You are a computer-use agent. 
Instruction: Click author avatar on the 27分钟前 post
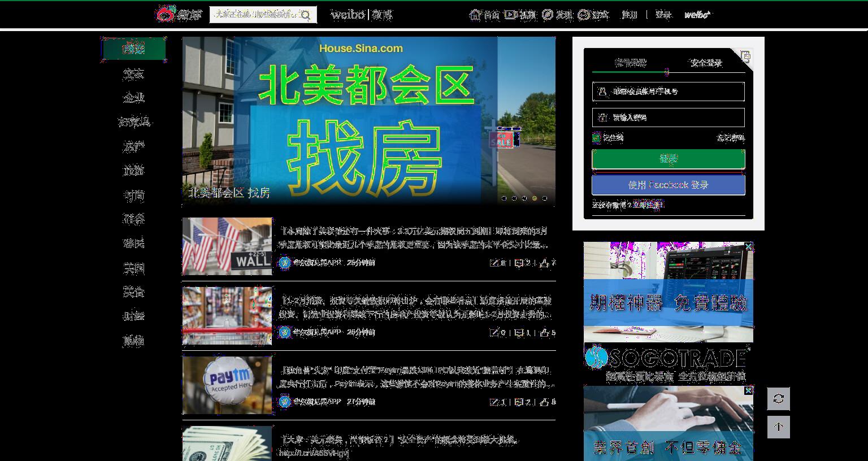pyautogui.click(x=284, y=402)
